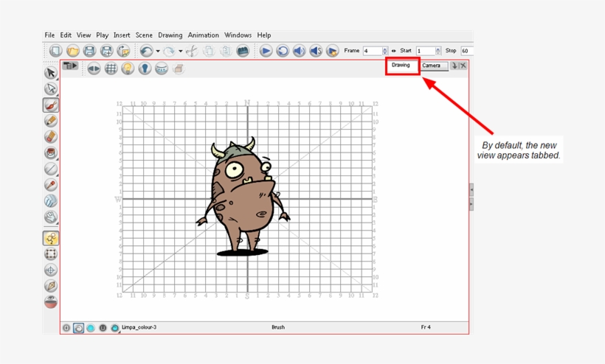Viewport: 605px width, 364px height.
Task: Open the Animation menu
Action: pyautogui.click(x=204, y=35)
